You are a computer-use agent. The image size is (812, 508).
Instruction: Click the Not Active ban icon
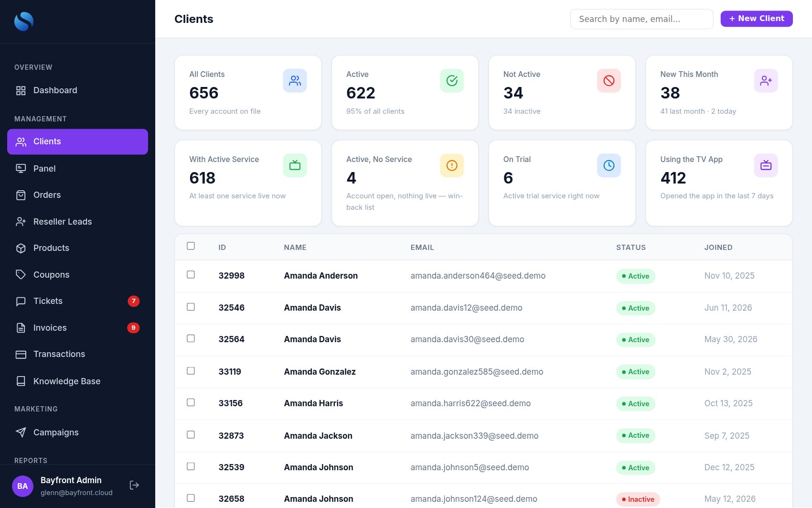[609, 81]
